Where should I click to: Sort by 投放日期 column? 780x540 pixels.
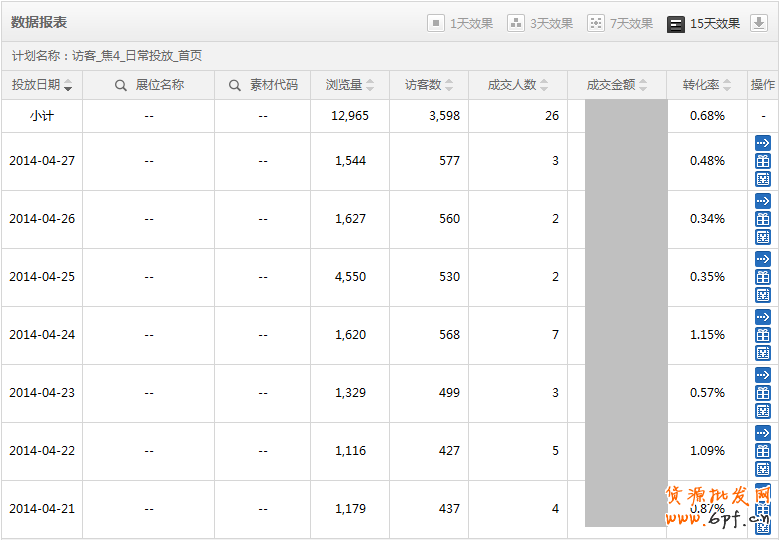(x=41, y=86)
